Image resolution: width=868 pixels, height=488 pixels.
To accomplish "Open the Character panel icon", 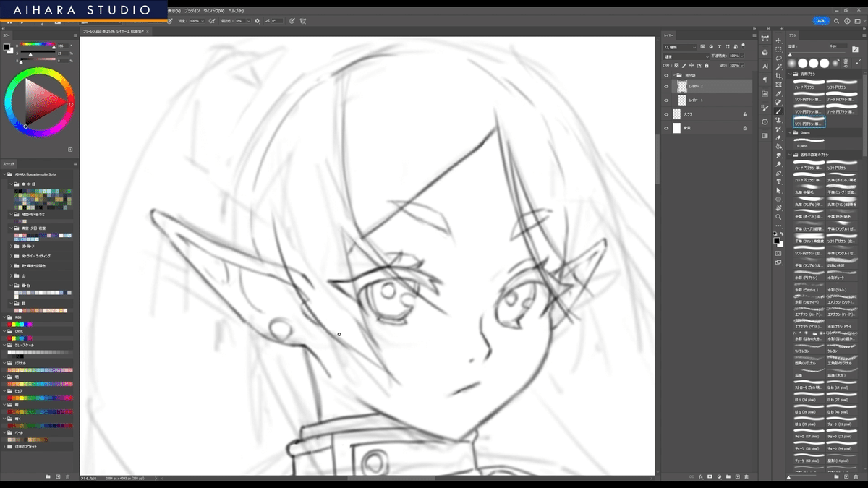I will 765,66.
